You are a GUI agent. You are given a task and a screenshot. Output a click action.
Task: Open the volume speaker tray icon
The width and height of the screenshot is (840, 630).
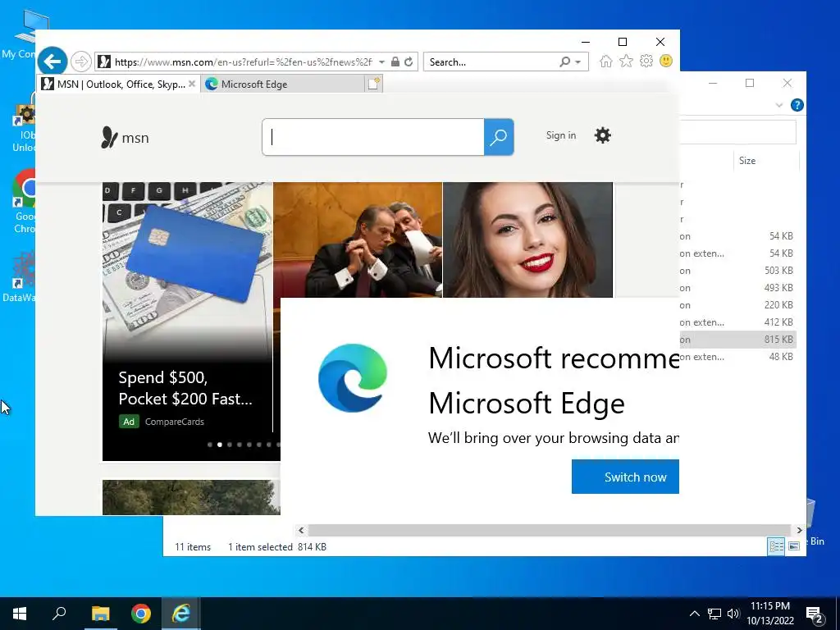pos(733,614)
